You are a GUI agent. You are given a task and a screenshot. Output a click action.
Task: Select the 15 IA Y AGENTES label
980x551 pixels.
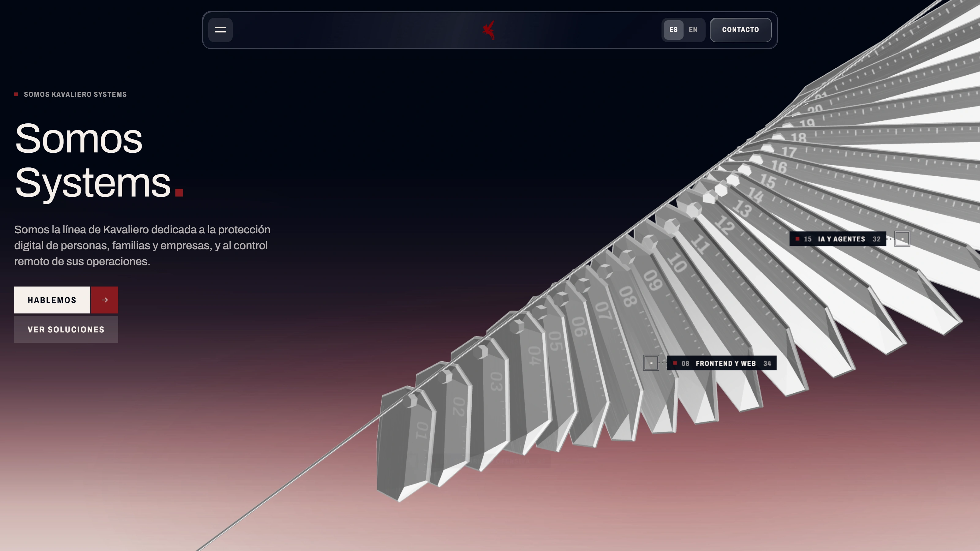tap(838, 239)
